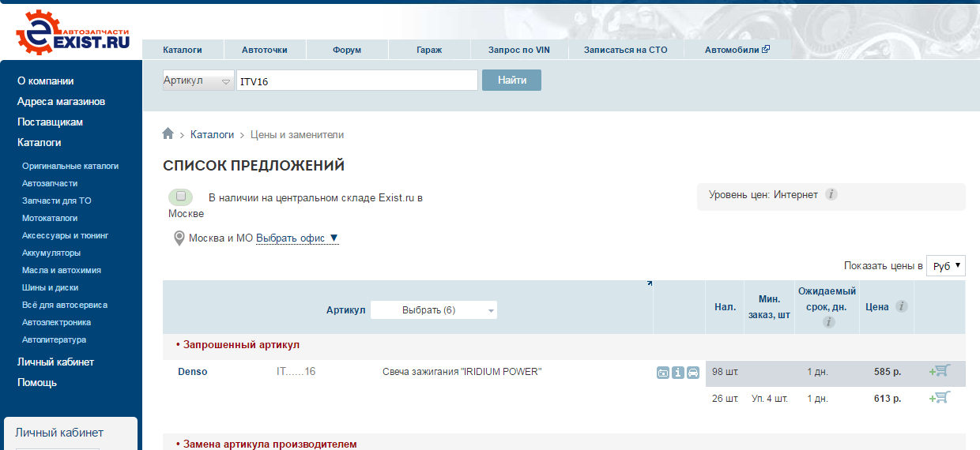The width and height of the screenshot is (980, 450).
Task: Enable the in-stock at central warehouse checkbox
Action: [x=181, y=196]
